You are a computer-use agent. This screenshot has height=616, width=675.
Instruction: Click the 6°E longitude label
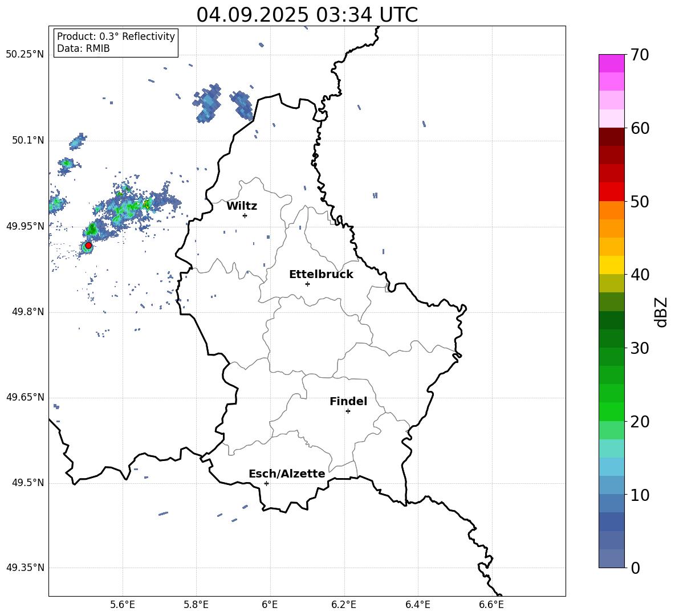click(x=270, y=605)
